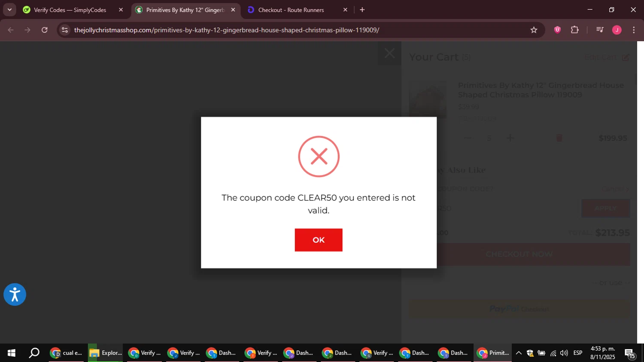This screenshot has height=362, width=644.
Task: Switch to the Checkout - Route Runners tab
Action: pyautogui.click(x=291, y=10)
